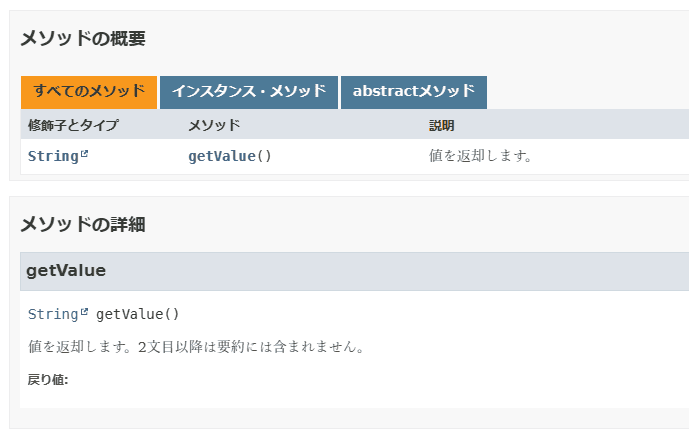The height and width of the screenshot is (434, 689).
Task: Click the 値を返却します。 description in summary table
Action: coord(480,156)
